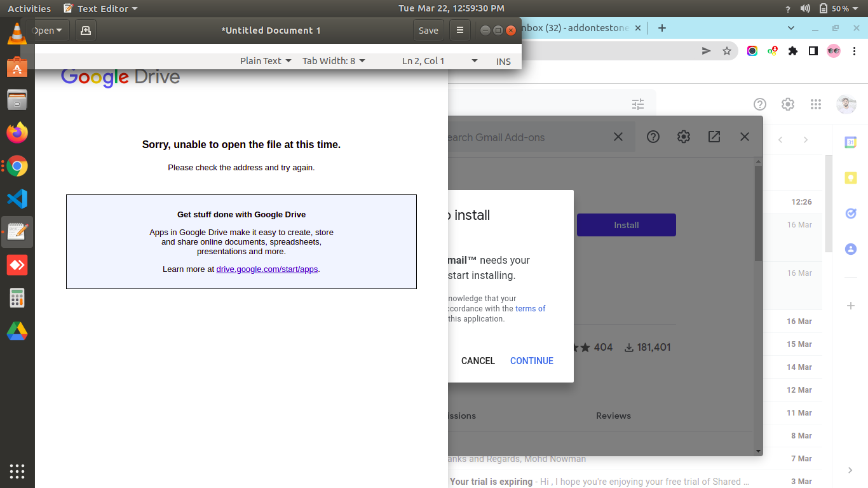Image resolution: width=868 pixels, height=488 pixels.
Task: Launch Visual Studio Code from the dock
Action: click(x=17, y=199)
